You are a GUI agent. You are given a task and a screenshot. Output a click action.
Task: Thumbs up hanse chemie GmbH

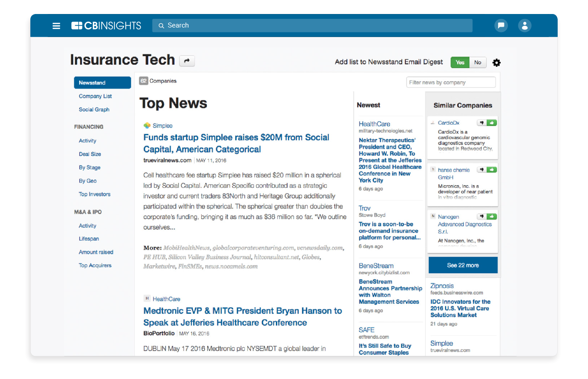coord(492,170)
